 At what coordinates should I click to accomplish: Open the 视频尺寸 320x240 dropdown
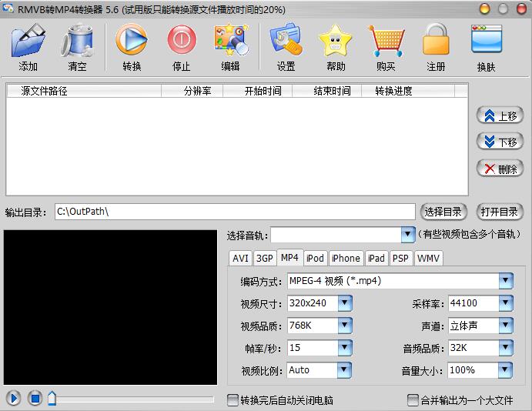coord(344,303)
